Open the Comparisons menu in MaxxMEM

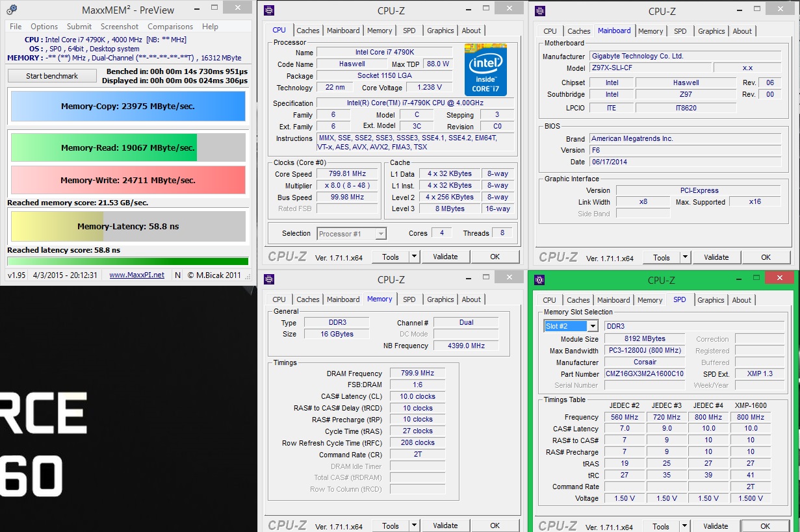pyautogui.click(x=170, y=27)
